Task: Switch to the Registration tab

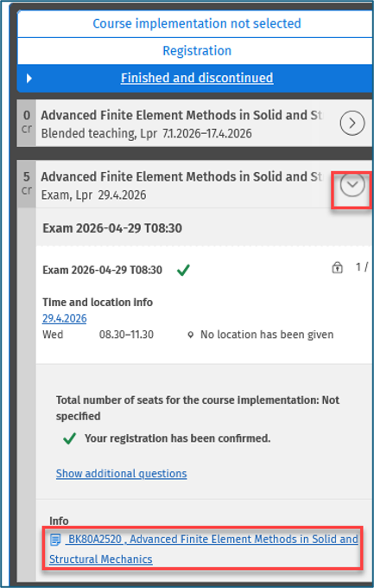Action: click(197, 51)
